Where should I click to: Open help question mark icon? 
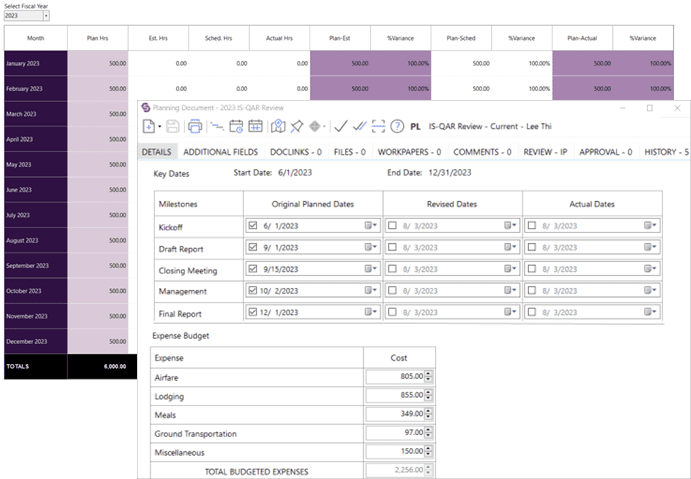397,126
